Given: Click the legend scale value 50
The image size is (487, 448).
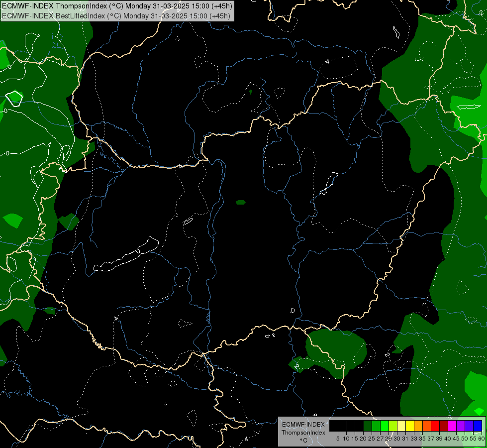Looking at the screenshot, I should tap(465, 439).
